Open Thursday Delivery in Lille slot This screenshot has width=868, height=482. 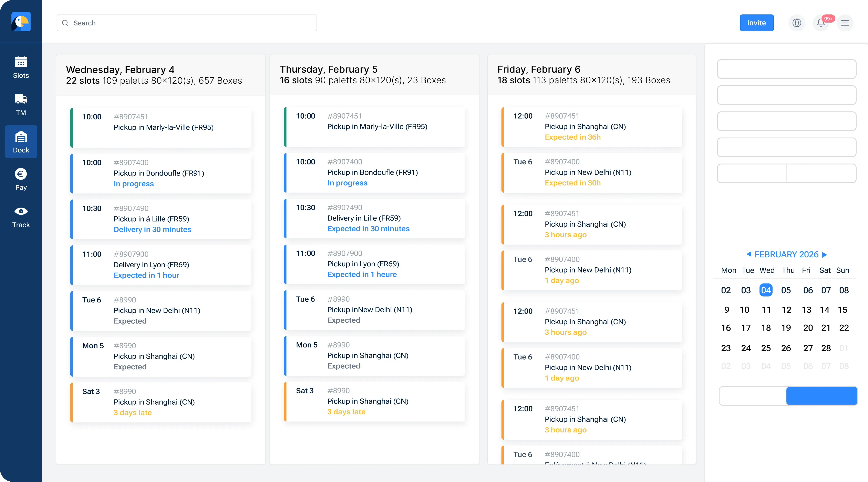375,218
